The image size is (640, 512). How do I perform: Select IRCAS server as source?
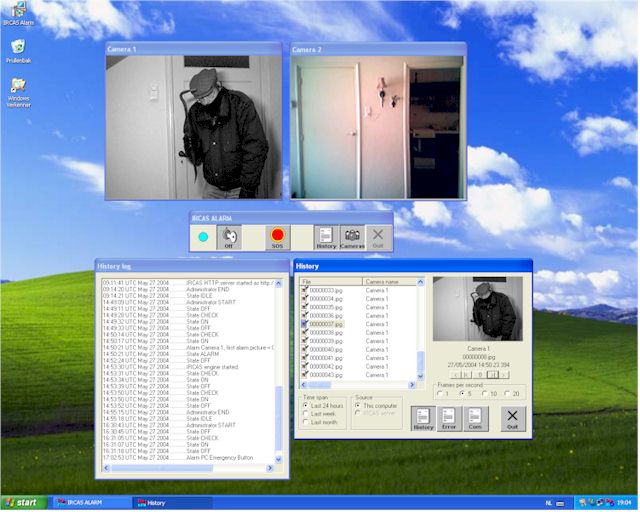[x=376, y=413]
